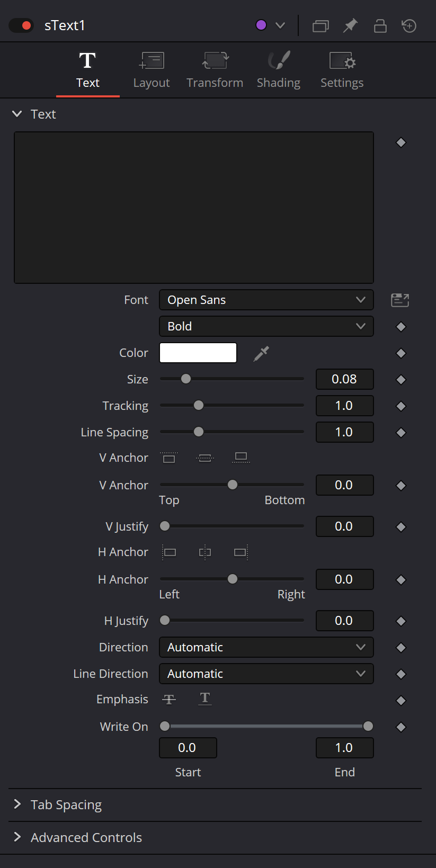Click the Write On End value field
This screenshot has width=436, height=868.
coord(345,748)
